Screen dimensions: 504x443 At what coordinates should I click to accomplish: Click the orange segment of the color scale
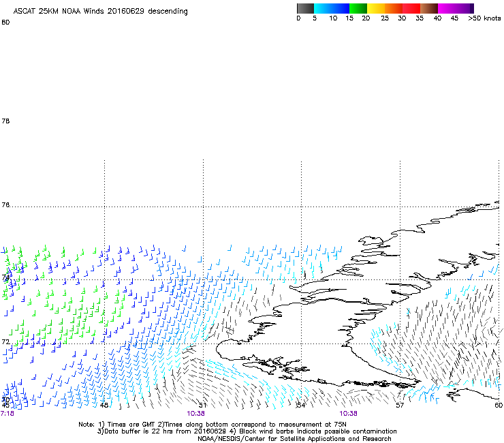coord(394,8)
